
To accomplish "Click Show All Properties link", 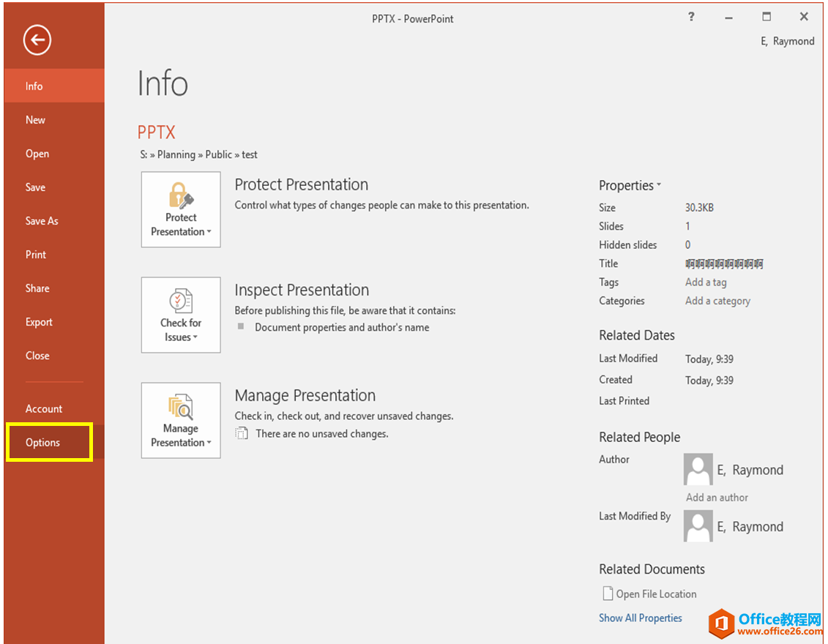I will pos(640,618).
